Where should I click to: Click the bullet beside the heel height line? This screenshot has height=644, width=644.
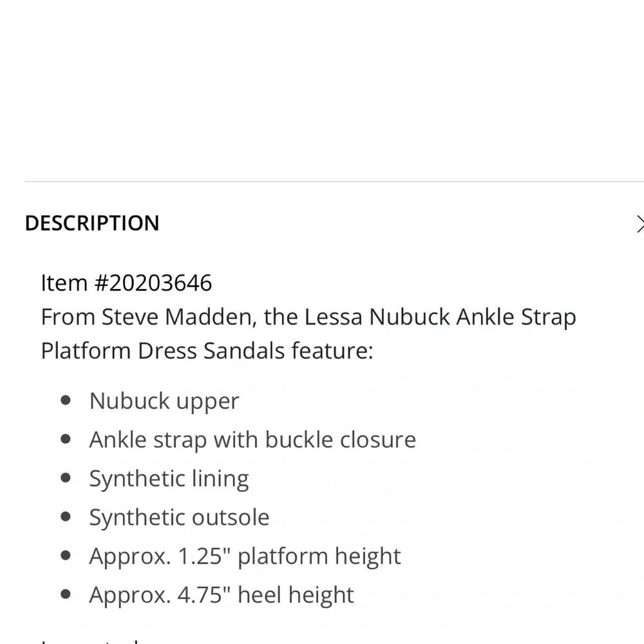coord(66,594)
